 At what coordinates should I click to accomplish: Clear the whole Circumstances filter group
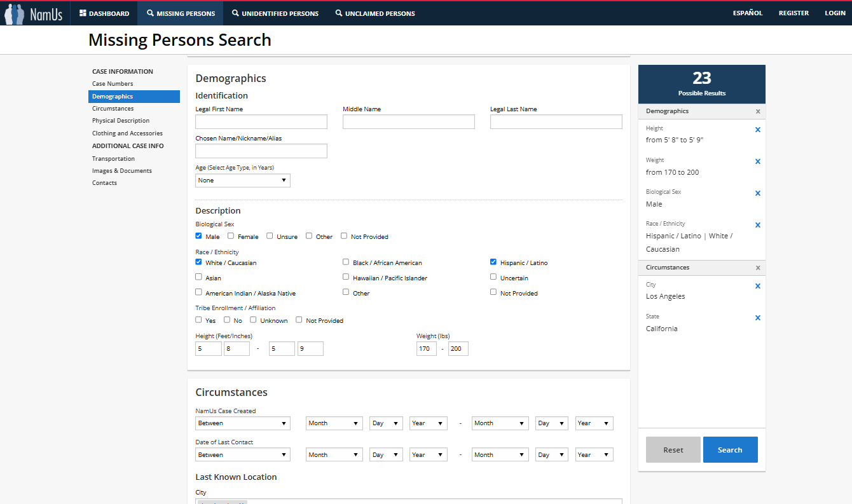point(757,268)
